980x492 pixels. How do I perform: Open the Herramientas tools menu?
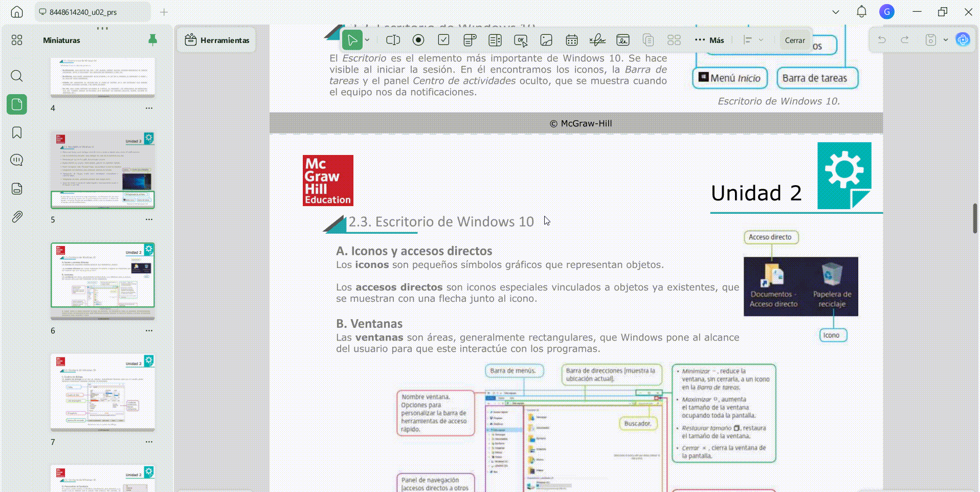pyautogui.click(x=217, y=40)
